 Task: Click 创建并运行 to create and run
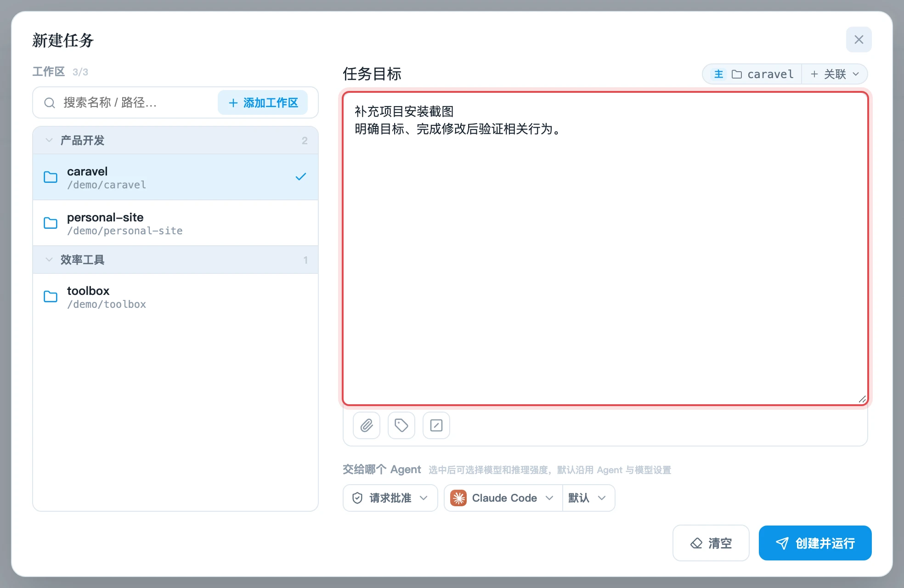815,543
